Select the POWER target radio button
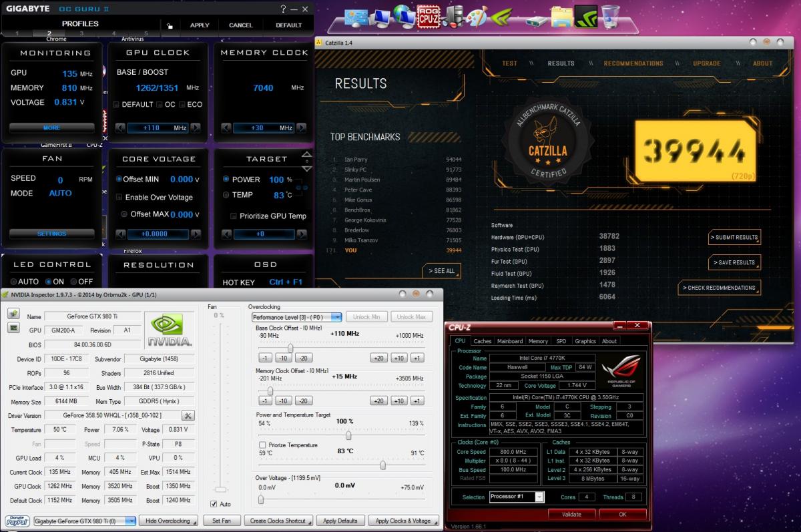The height and width of the screenshot is (532, 801). pyautogui.click(x=226, y=180)
